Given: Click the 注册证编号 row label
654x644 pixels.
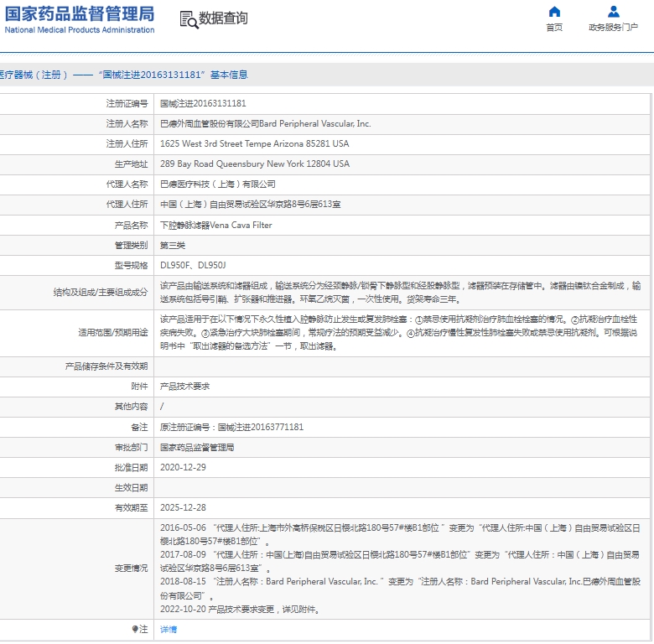Looking at the screenshot, I should tap(127, 103).
